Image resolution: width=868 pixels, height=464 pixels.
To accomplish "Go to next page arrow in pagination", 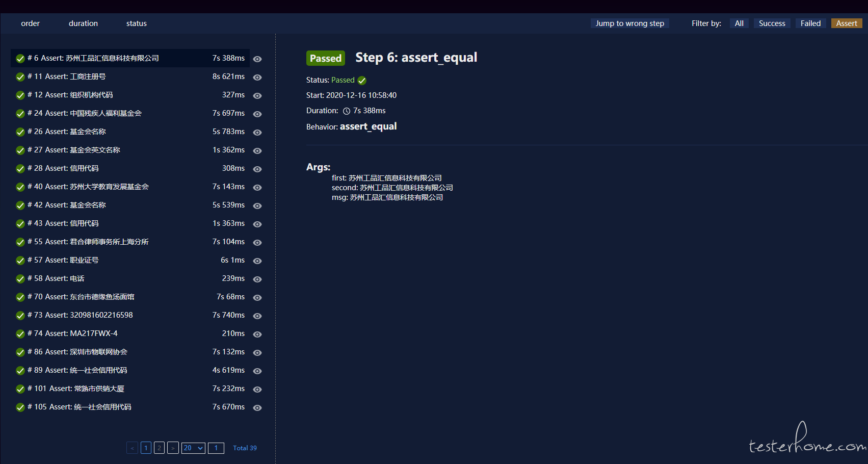I will (173, 448).
